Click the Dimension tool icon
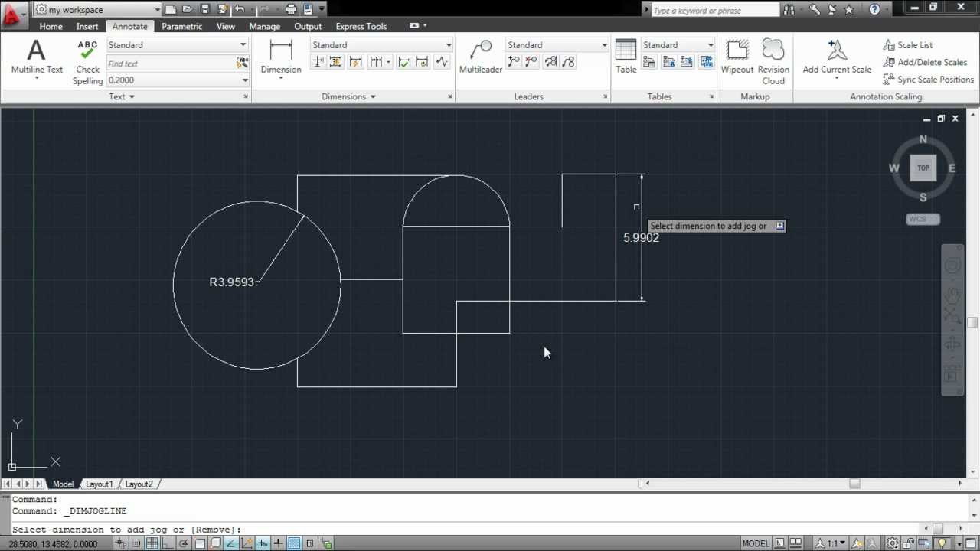Image resolution: width=980 pixels, height=551 pixels. point(281,57)
